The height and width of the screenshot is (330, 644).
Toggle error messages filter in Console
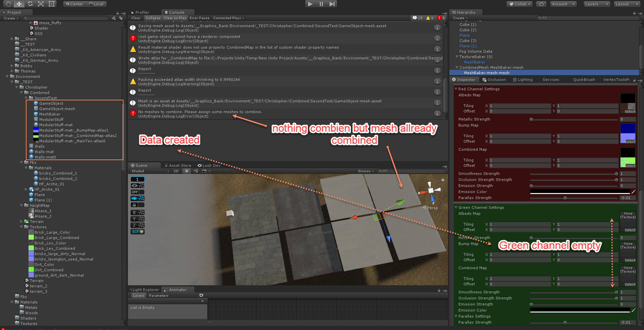(440, 18)
